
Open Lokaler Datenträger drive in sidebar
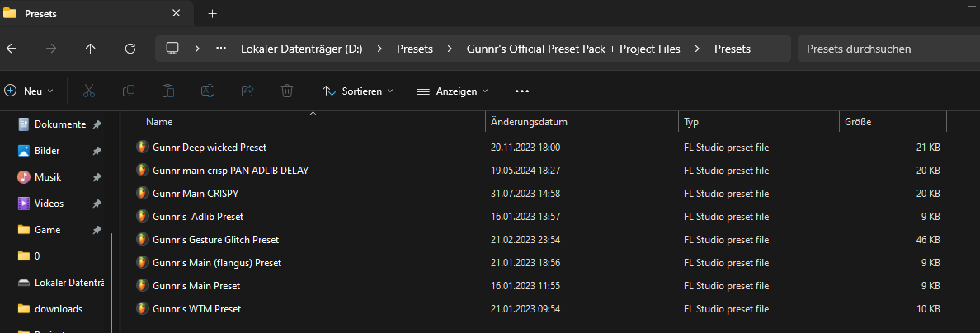pyautogui.click(x=68, y=283)
